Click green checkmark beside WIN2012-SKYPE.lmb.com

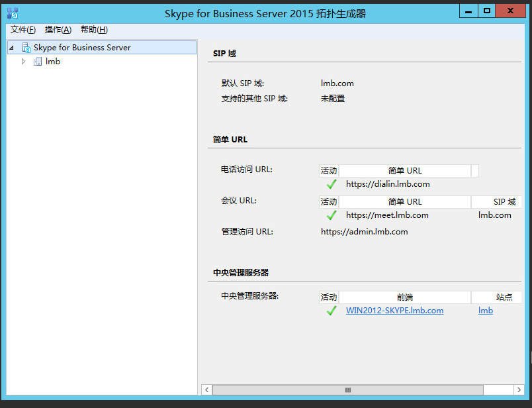click(331, 311)
